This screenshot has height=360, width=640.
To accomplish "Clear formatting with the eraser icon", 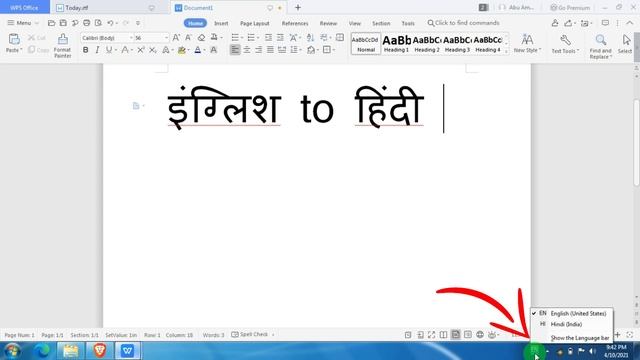I will coord(201,38).
